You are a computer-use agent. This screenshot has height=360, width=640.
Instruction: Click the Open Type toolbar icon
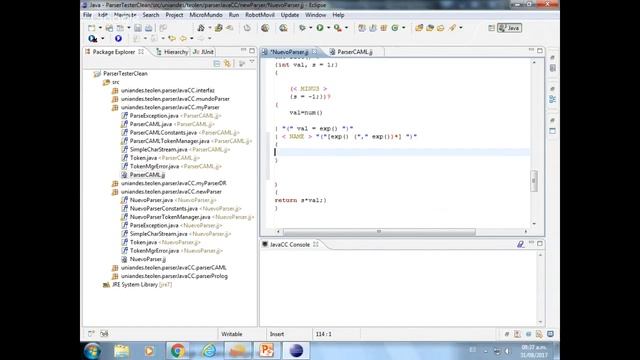[419, 28]
